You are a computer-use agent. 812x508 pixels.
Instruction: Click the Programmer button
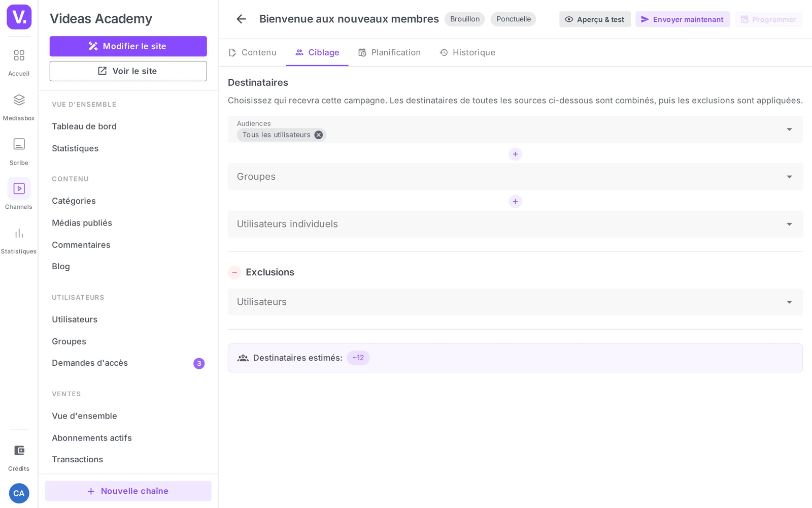768,19
